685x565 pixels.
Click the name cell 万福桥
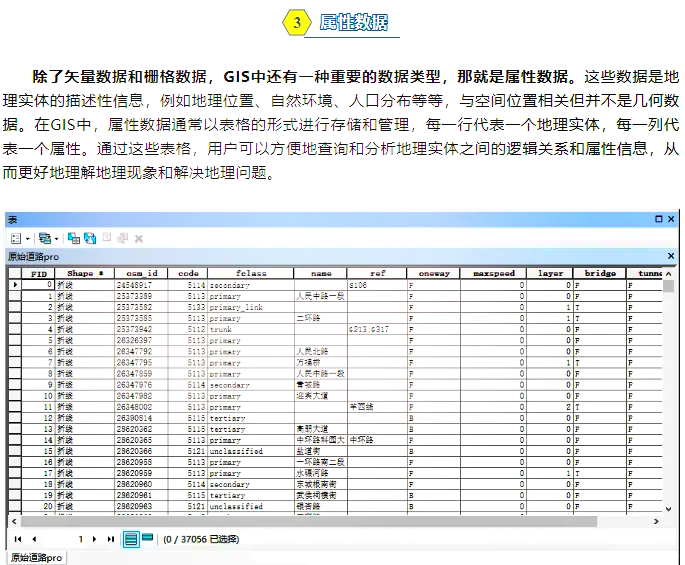coord(321,362)
